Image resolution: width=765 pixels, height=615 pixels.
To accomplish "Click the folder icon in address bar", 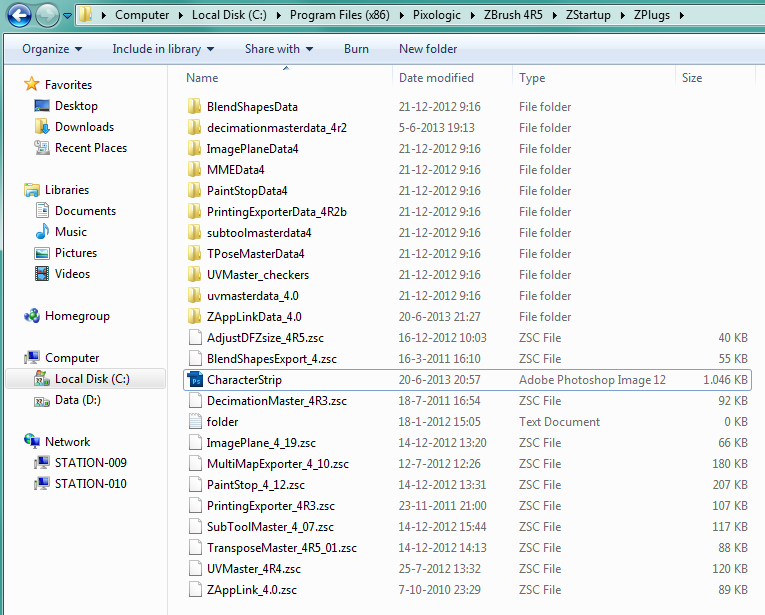I will [x=85, y=15].
